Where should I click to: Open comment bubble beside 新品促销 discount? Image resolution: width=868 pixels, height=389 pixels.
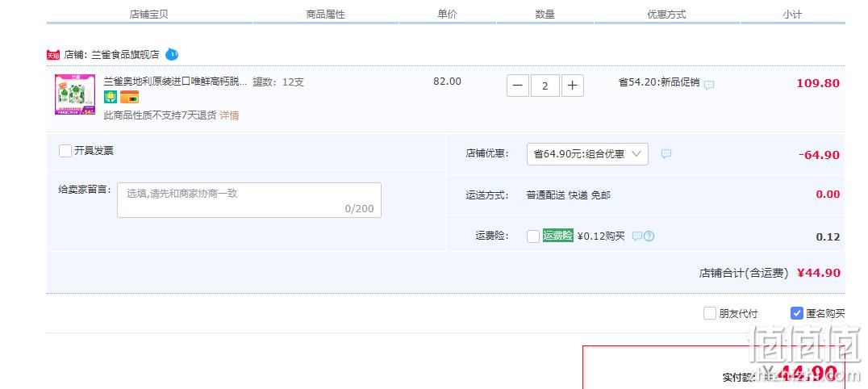tap(708, 85)
